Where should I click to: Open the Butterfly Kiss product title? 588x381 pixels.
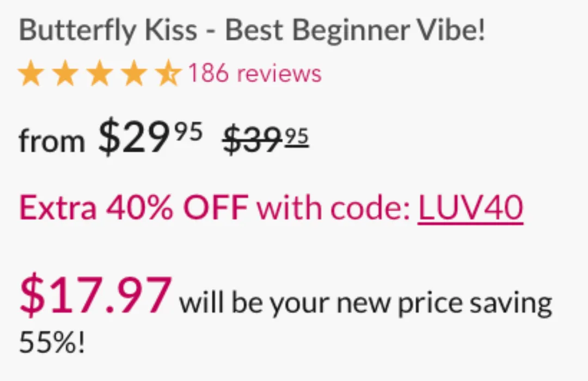click(252, 30)
